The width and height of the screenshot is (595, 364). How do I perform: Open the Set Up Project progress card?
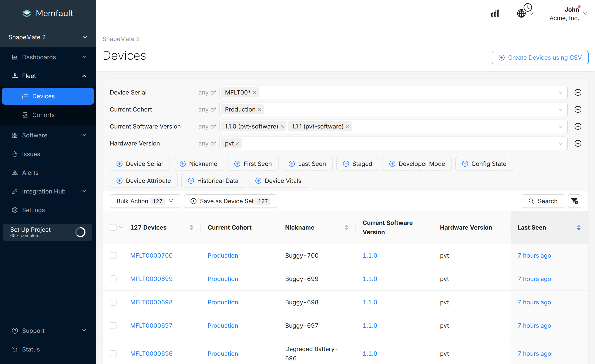[48, 232]
